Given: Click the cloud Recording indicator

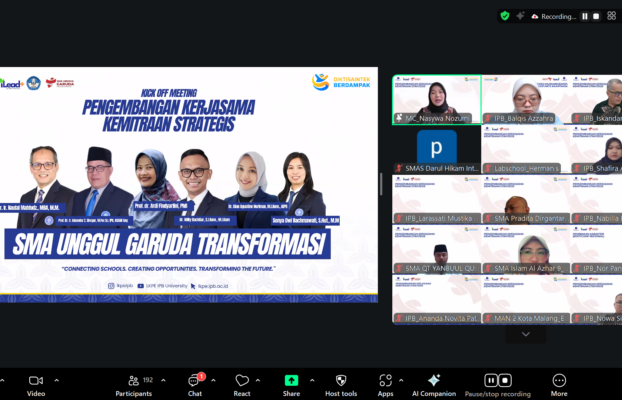Looking at the screenshot, I should 553,16.
